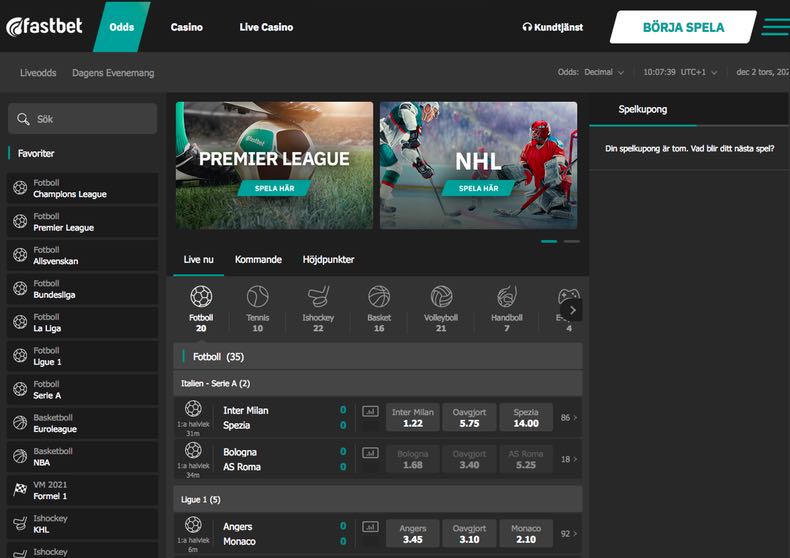This screenshot has height=558, width=790.
Task: Click SPELA HÄR on Premier League banner
Action: (274, 188)
